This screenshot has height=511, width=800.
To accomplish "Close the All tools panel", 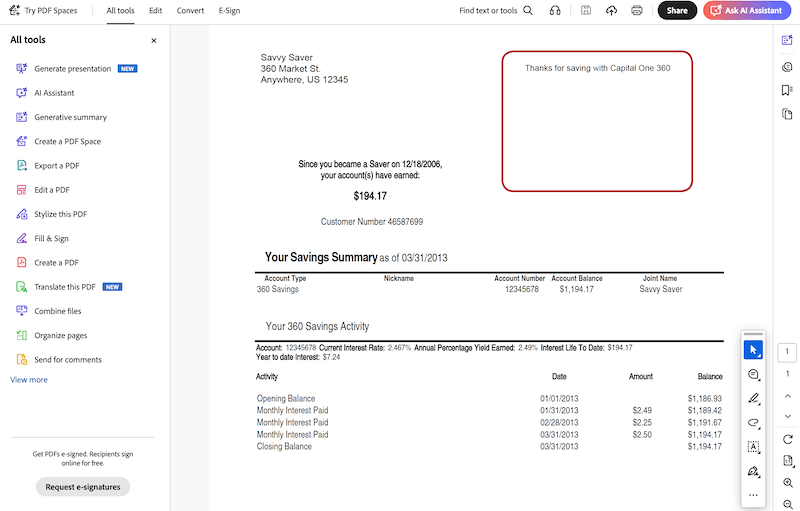I will click(154, 40).
